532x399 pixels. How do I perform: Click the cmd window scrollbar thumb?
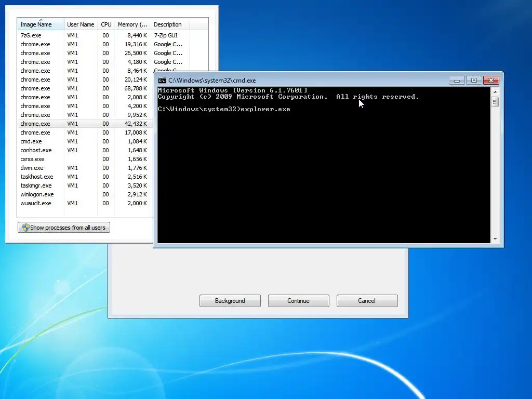coord(495,102)
